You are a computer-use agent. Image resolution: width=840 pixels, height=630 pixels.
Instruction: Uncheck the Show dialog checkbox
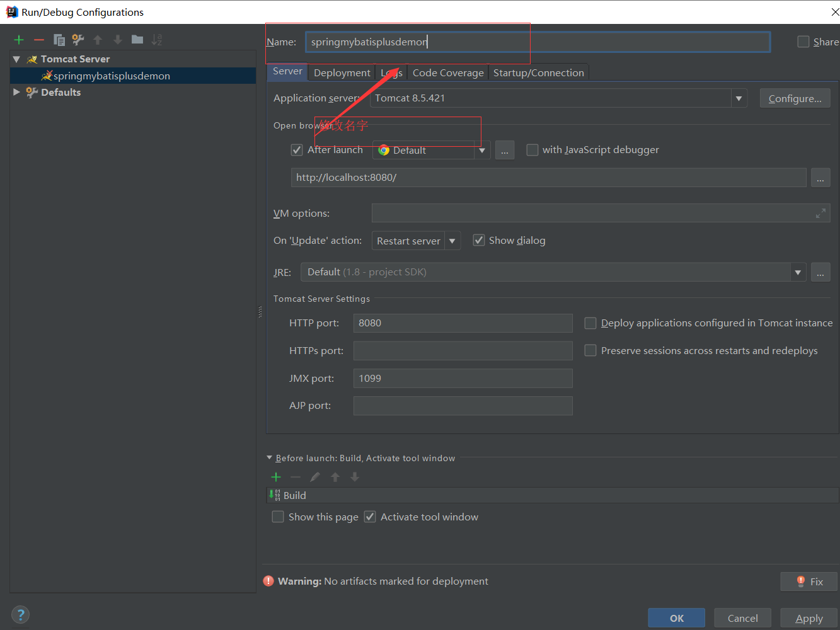[x=479, y=240]
